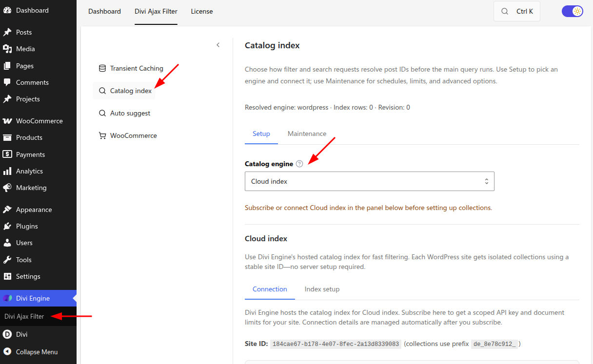Screen dimensions: 593x364
Task: Click the Collapse Menu arrow icon
Action: [x=7, y=352]
